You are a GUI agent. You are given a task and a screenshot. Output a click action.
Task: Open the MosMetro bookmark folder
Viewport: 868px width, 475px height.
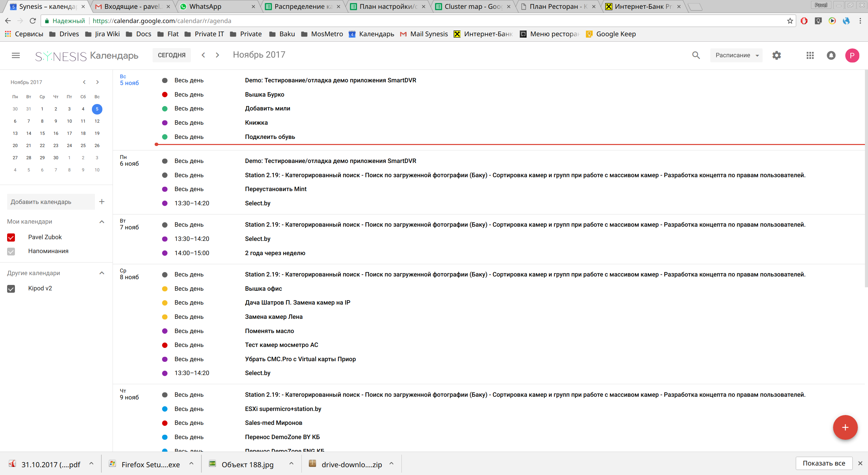[x=322, y=34]
